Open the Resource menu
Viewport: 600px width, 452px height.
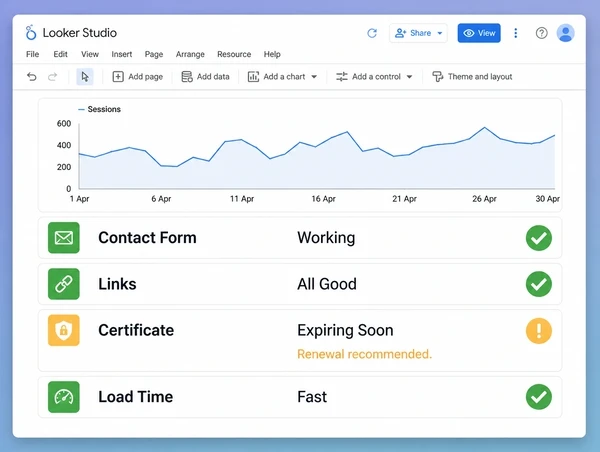coord(234,54)
